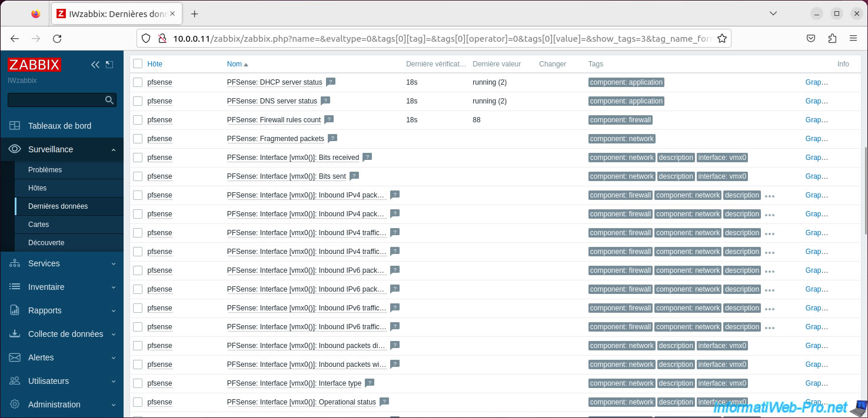The height and width of the screenshot is (418, 868).
Task: Collapse the Surveillance menu chevron
Action: (x=114, y=150)
